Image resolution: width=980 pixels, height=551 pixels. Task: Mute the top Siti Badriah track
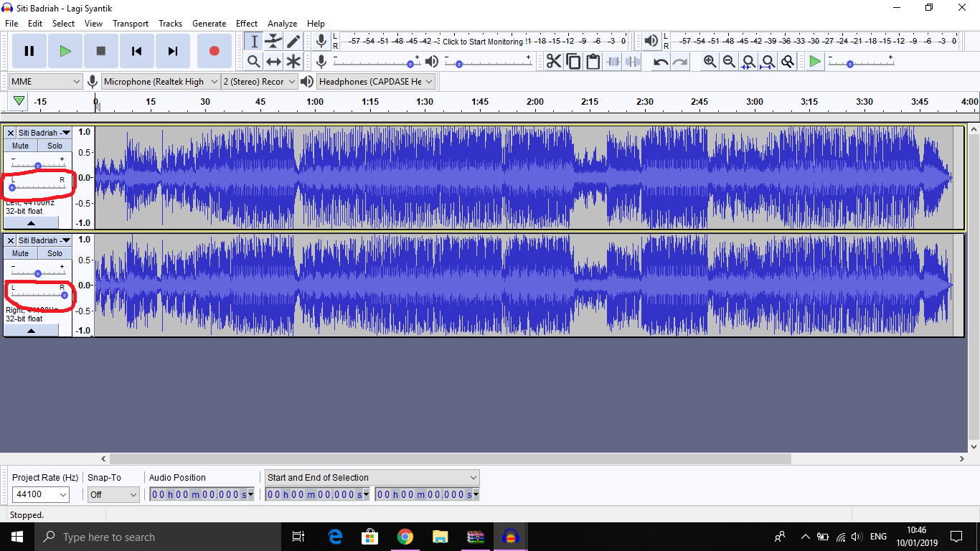coord(21,146)
